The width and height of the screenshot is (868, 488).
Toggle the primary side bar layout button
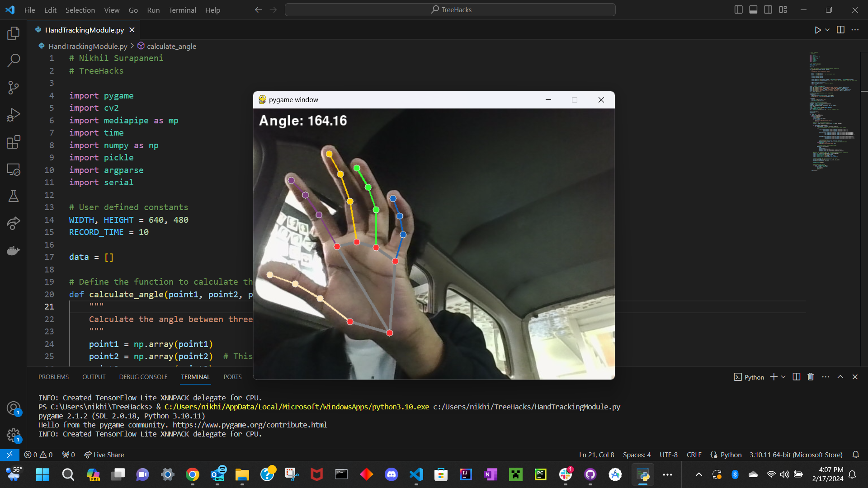tap(739, 10)
